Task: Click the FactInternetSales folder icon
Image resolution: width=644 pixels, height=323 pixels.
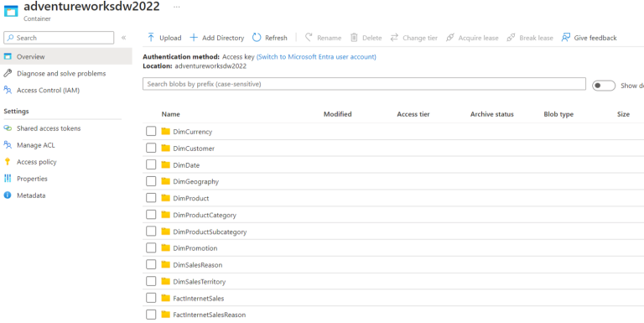Action: click(165, 298)
